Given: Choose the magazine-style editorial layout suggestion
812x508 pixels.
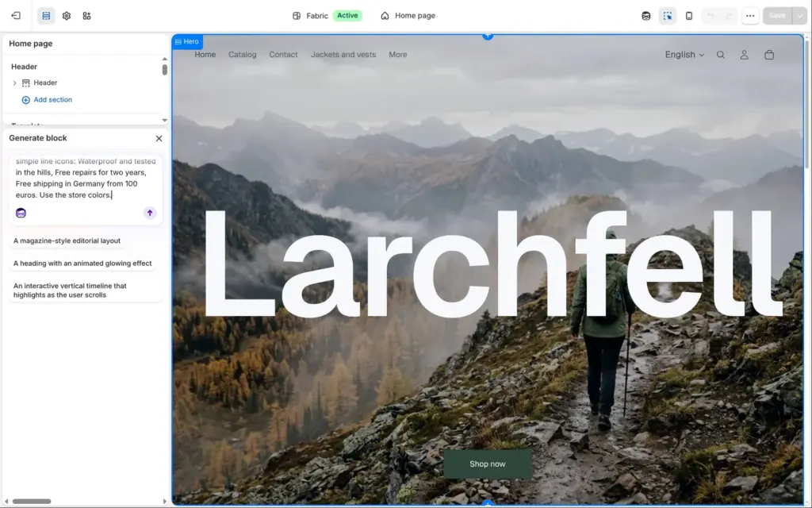Looking at the screenshot, I should tap(67, 241).
